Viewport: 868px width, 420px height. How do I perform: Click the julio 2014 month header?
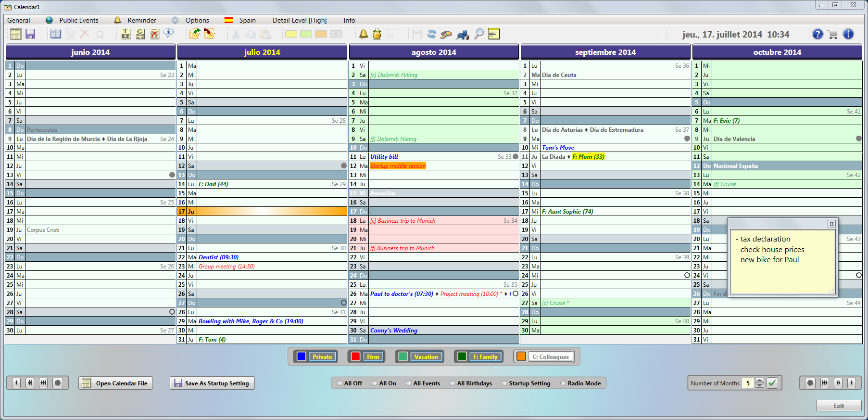(x=262, y=52)
